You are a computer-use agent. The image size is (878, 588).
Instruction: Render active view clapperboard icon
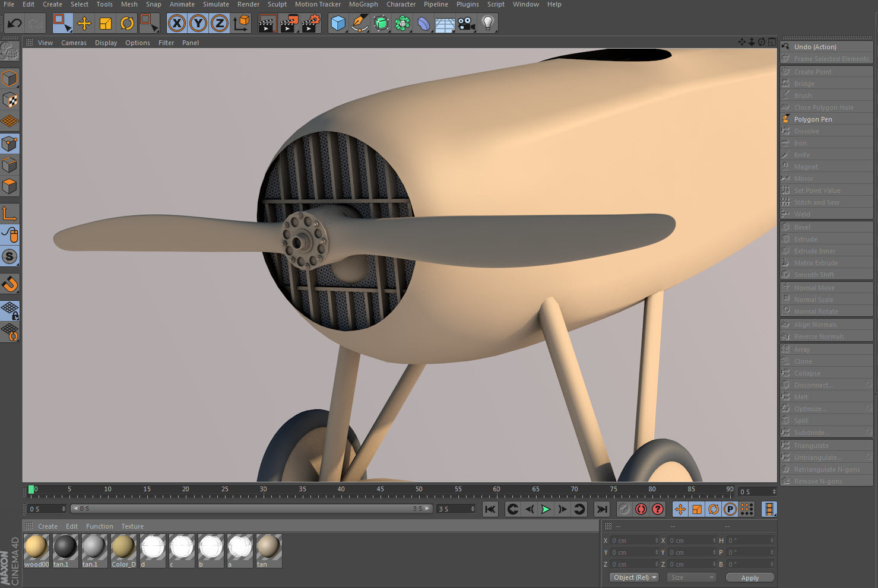click(x=268, y=24)
